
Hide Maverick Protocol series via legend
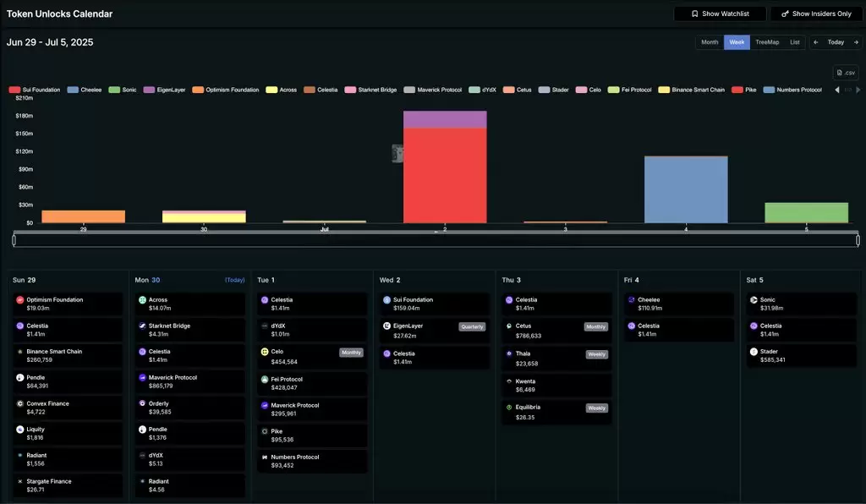(x=432, y=90)
